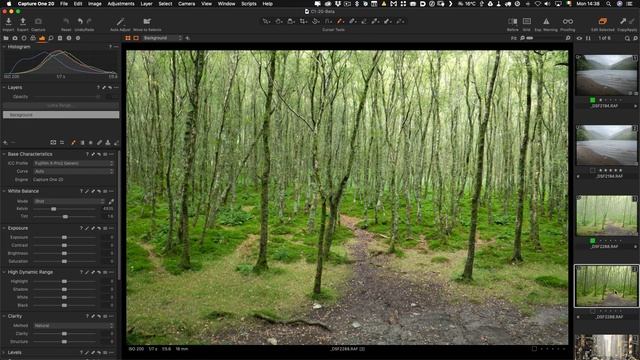Image resolution: width=640 pixels, height=360 pixels.
Task: Click green color tag under first thumbnail
Action: [592, 100]
